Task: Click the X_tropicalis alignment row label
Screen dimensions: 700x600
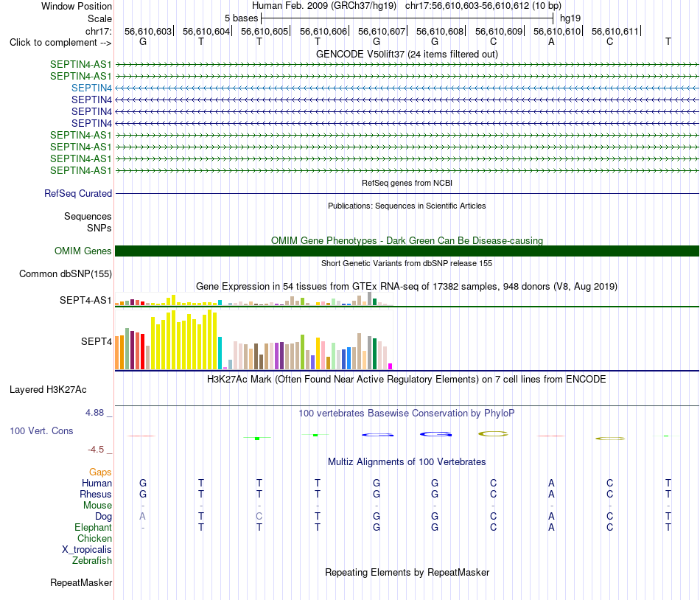Action: 87,550
